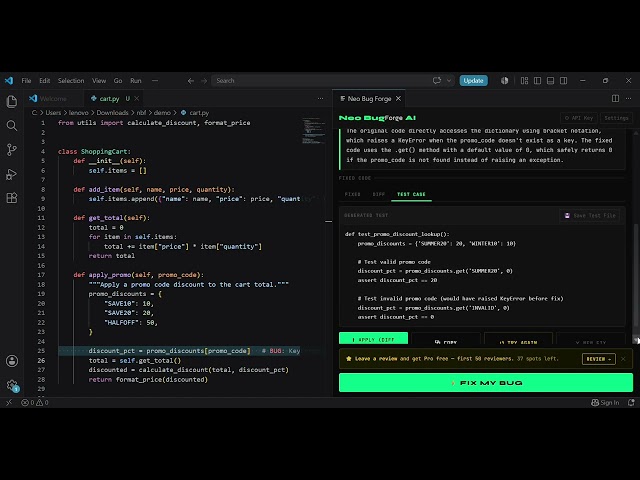Click Neo BugForge panel vertical scrollbar

point(636,273)
